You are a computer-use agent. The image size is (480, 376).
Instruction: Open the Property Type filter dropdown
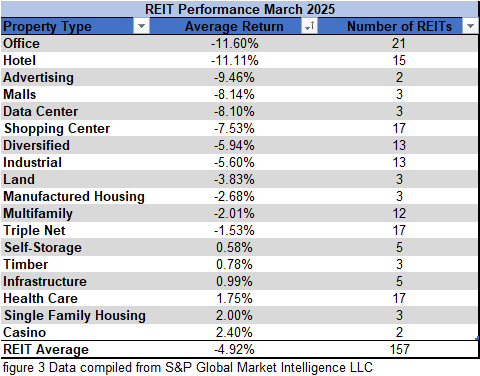point(141,26)
